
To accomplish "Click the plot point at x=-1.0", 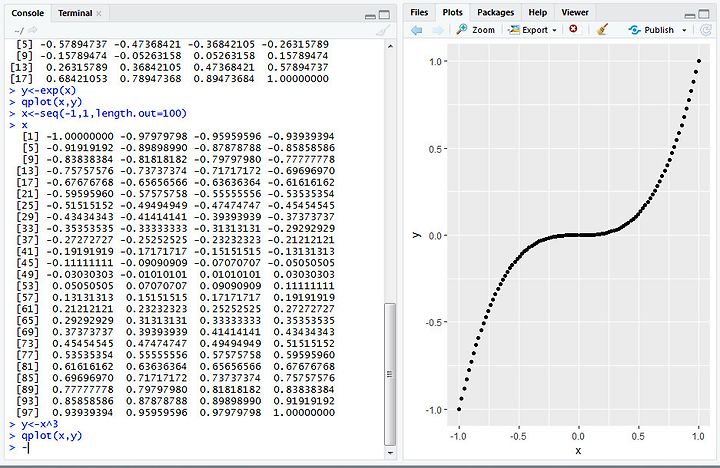I will click(x=459, y=409).
